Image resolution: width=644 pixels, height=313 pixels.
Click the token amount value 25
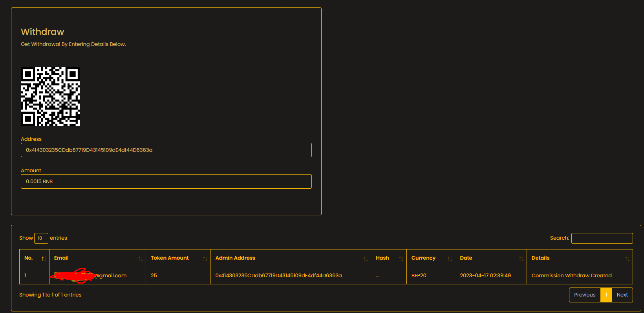point(154,276)
